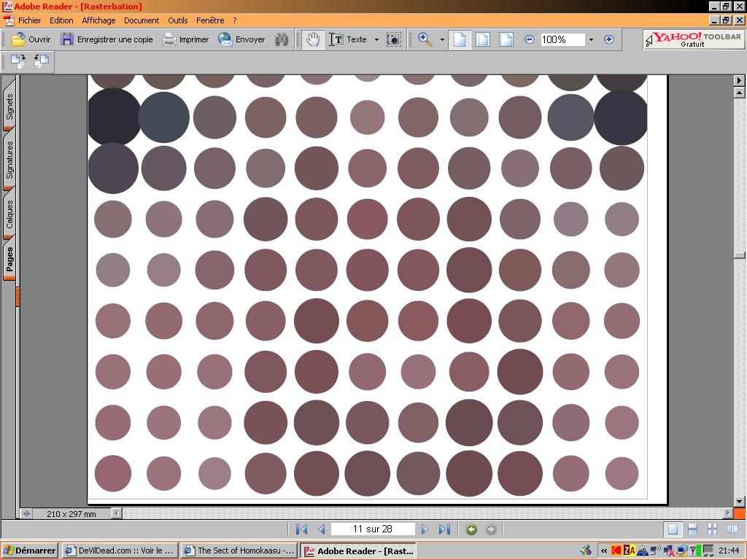Print the document with Imprimer
747x560 pixels.
tap(185, 39)
